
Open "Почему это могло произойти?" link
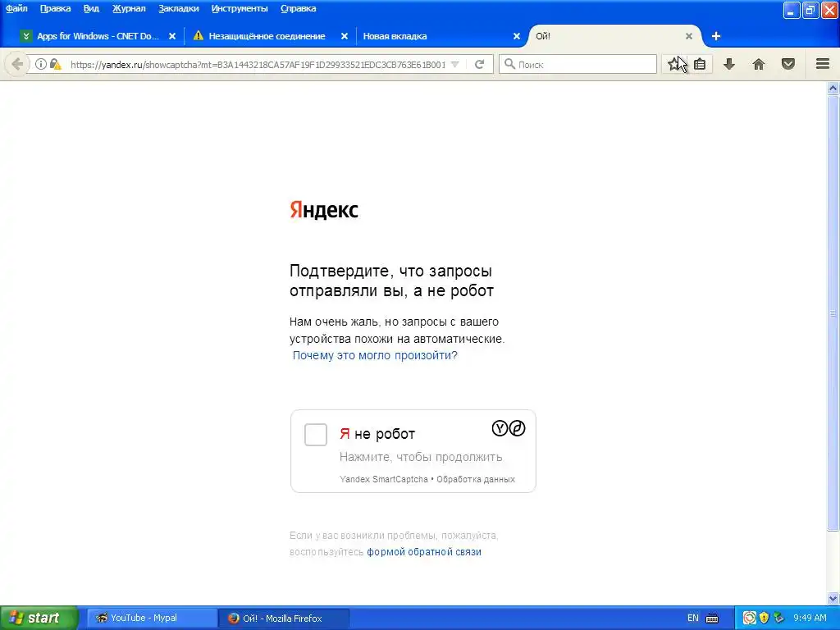coord(375,355)
